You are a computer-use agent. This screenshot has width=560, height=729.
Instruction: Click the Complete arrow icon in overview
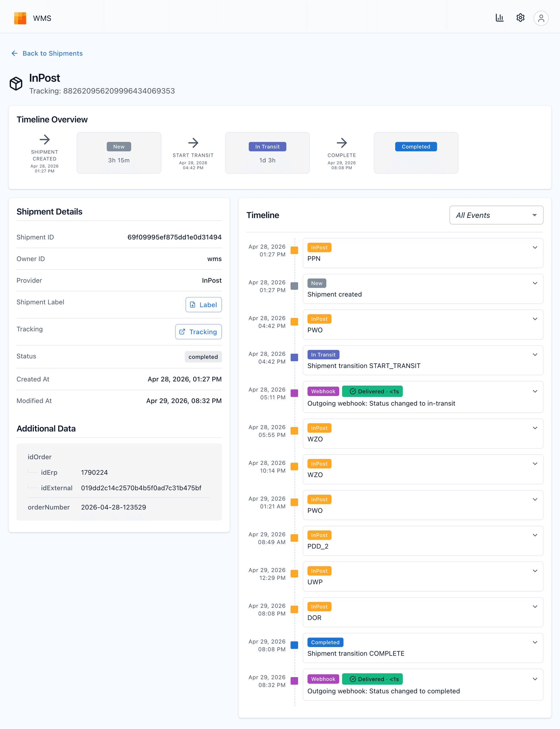point(342,143)
